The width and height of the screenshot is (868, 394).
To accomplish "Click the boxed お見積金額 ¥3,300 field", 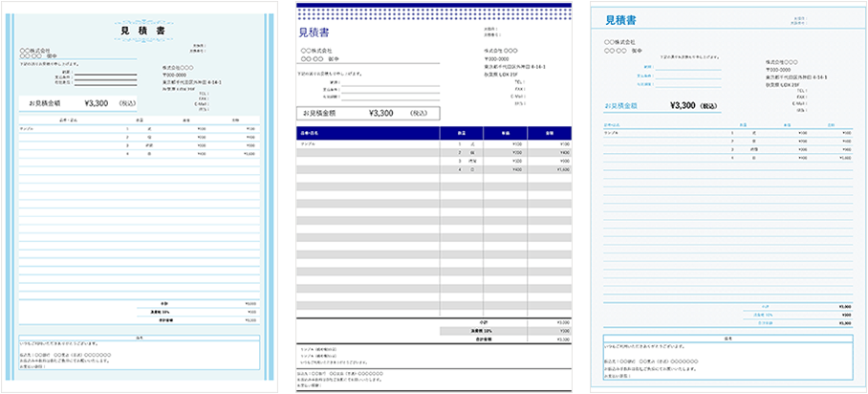I will (x=368, y=113).
